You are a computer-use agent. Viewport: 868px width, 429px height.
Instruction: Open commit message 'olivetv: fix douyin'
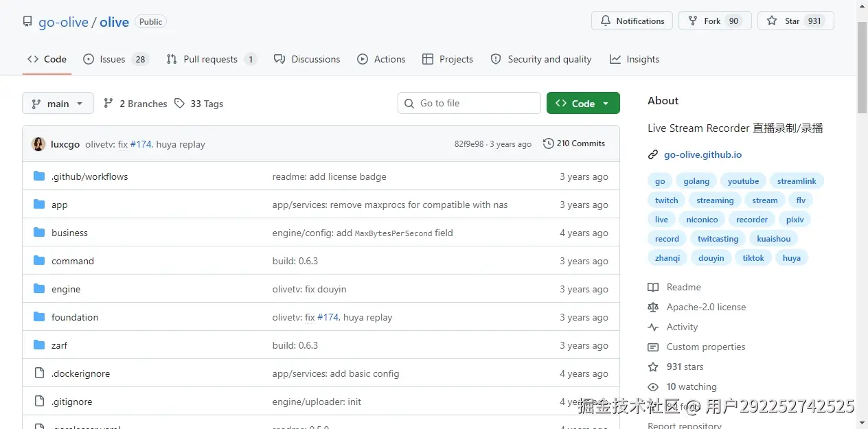pos(309,289)
